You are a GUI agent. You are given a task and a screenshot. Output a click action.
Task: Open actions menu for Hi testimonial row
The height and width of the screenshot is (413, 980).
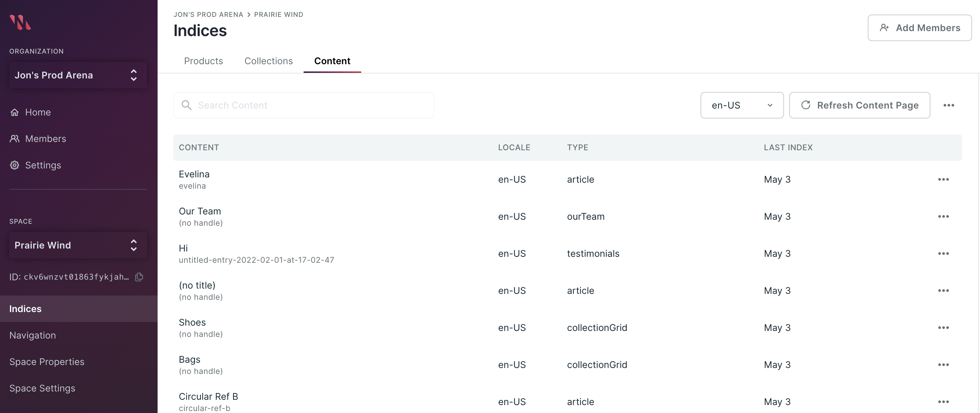[x=943, y=253]
